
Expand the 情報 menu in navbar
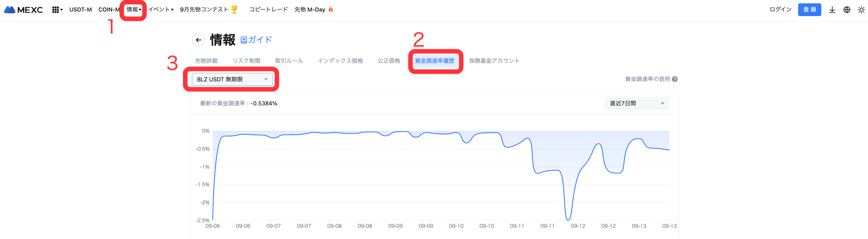(134, 9)
